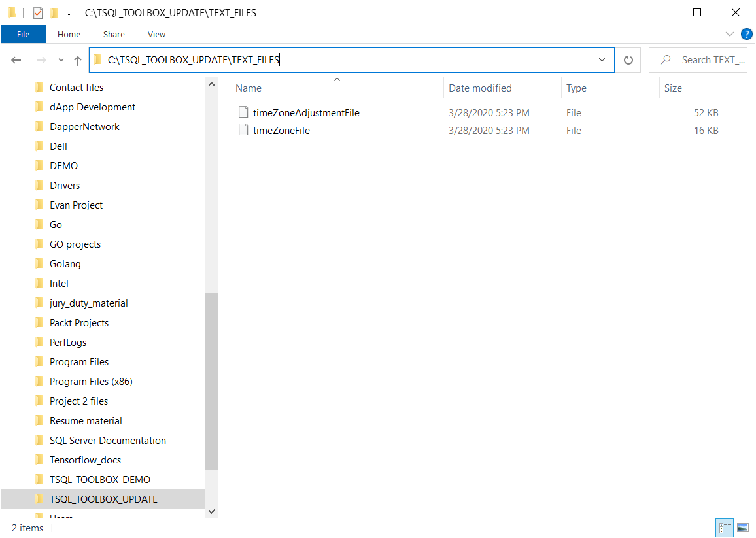Click the 16 KB size value
The width and height of the screenshot is (756, 538).
706,131
